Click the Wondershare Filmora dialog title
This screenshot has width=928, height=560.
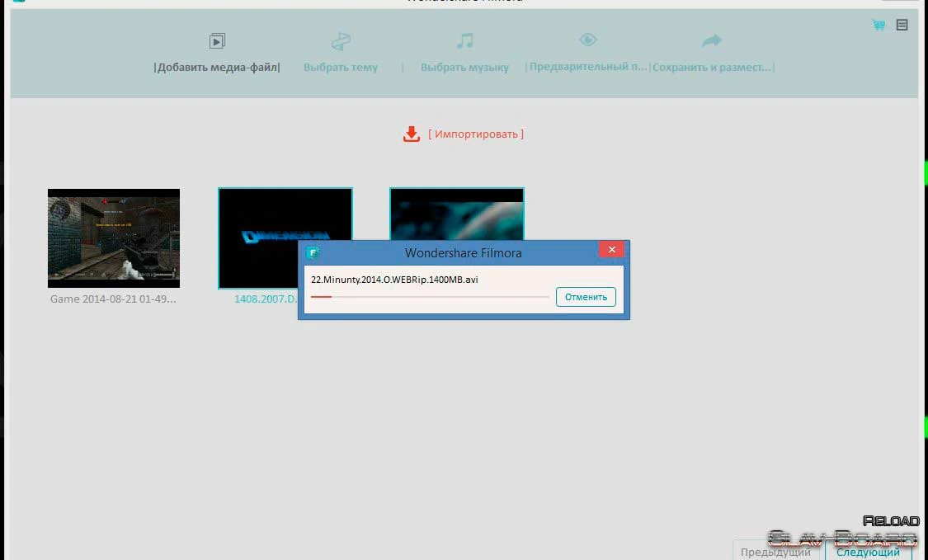click(463, 252)
